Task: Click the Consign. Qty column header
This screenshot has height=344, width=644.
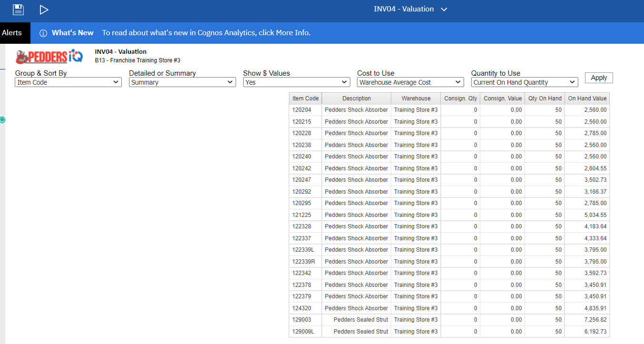Action: point(460,98)
